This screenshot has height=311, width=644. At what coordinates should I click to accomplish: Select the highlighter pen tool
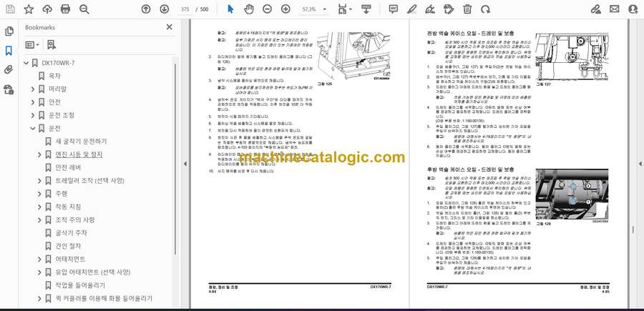412,9
